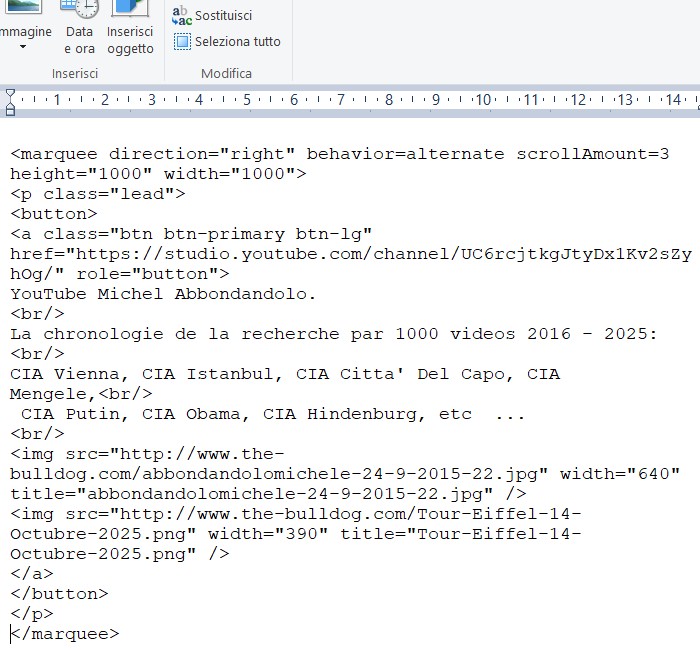This screenshot has height=650, width=700.
Task: Click the left indent marker at ruler bottom
Action: click(10, 108)
